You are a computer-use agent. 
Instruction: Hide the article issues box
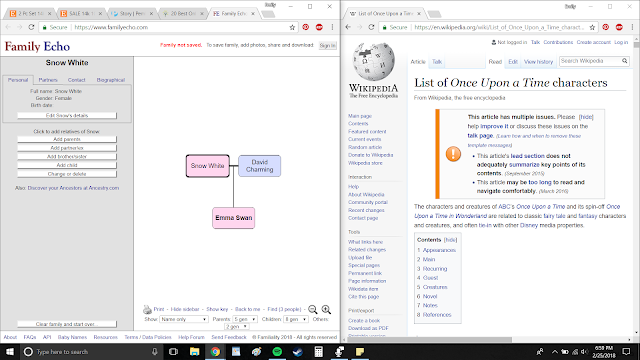point(586,117)
